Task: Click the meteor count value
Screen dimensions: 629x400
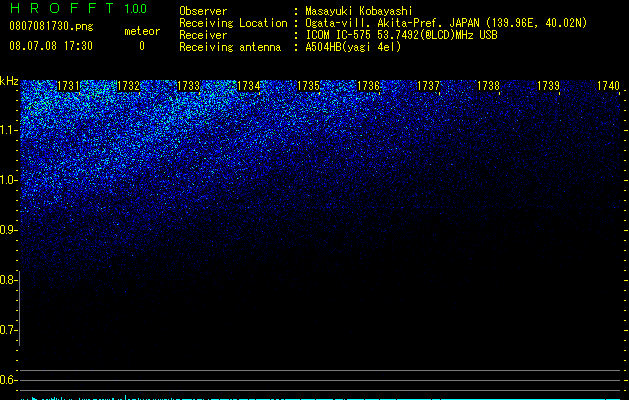Action: [142, 46]
